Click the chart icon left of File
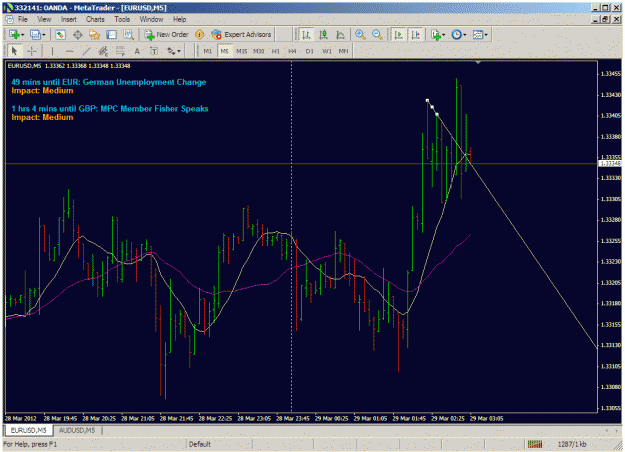Image resolution: width=625 pixels, height=452 pixels. coord(9,19)
